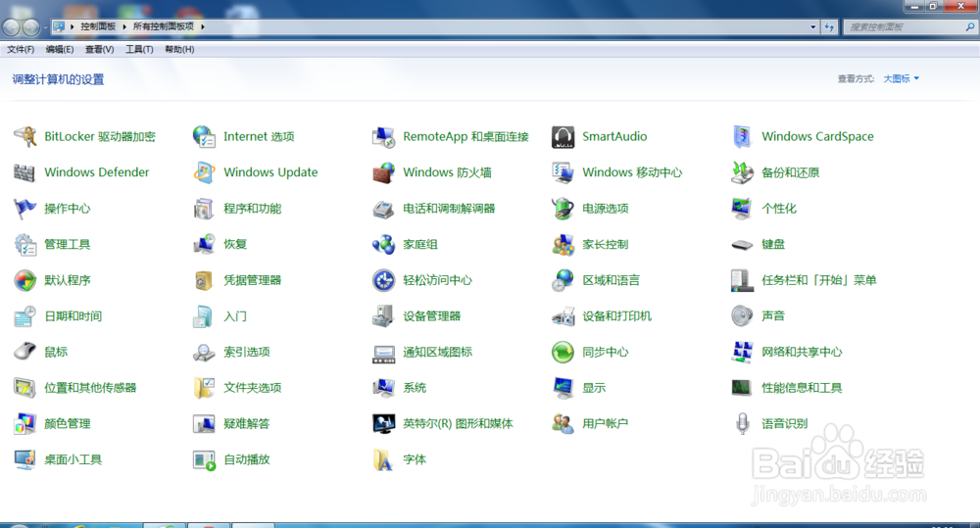
Task: Open the 系统 link
Action: (x=415, y=388)
